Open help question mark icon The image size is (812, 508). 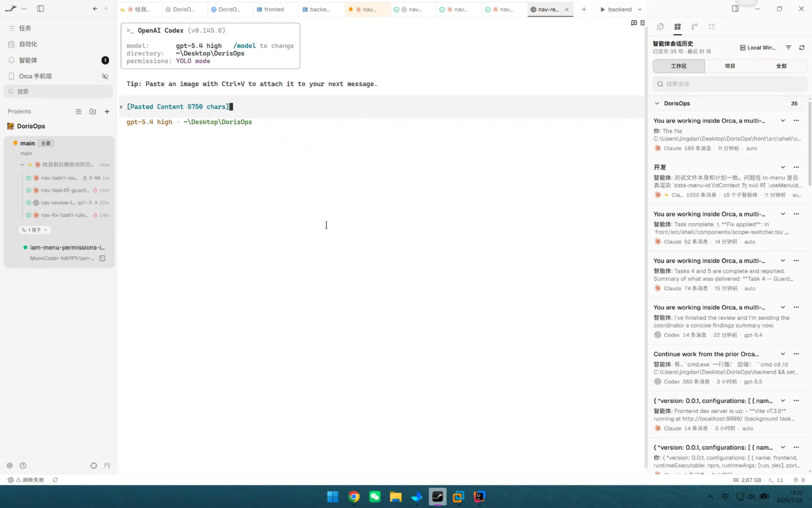click(x=23, y=466)
